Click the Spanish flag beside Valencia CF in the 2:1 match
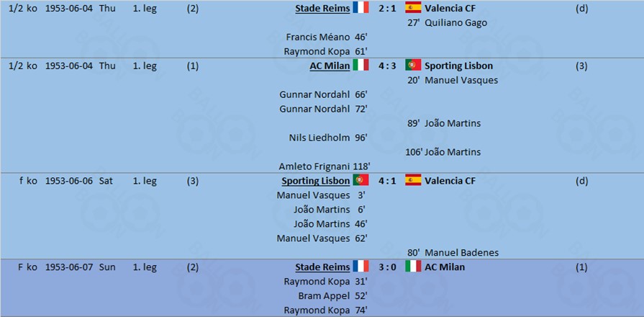This screenshot has height=317, width=644. pos(413,7)
